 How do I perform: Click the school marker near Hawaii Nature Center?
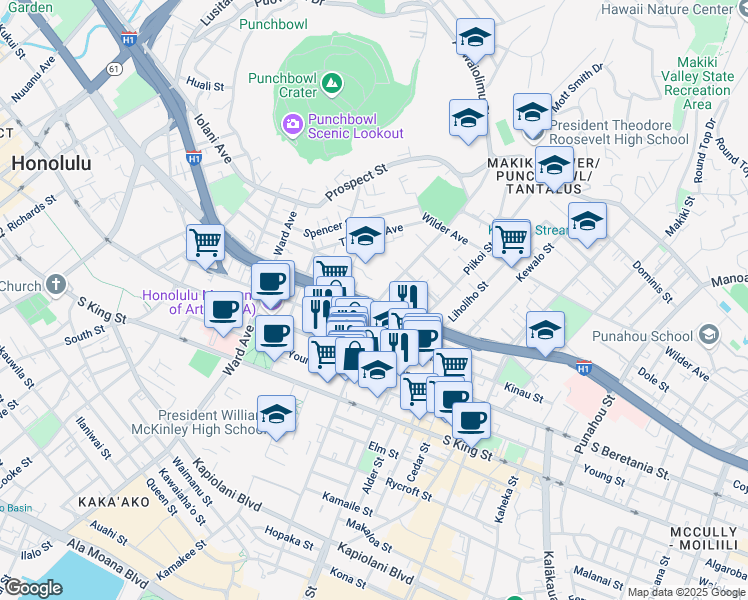point(475,39)
